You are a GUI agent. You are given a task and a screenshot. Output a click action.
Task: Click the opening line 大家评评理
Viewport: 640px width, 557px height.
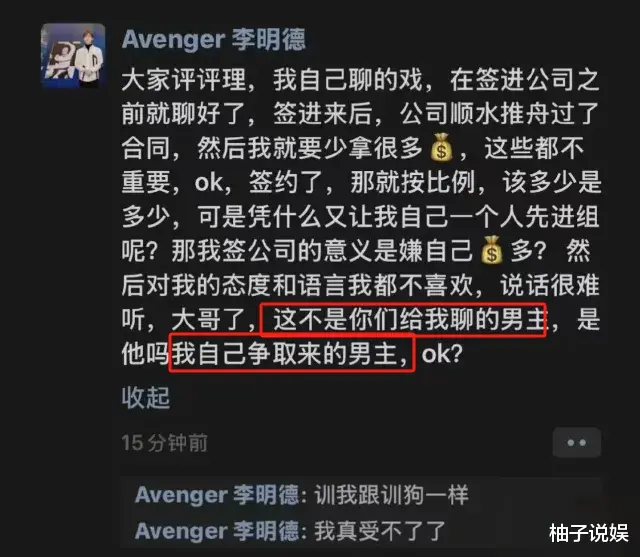point(184,80)
